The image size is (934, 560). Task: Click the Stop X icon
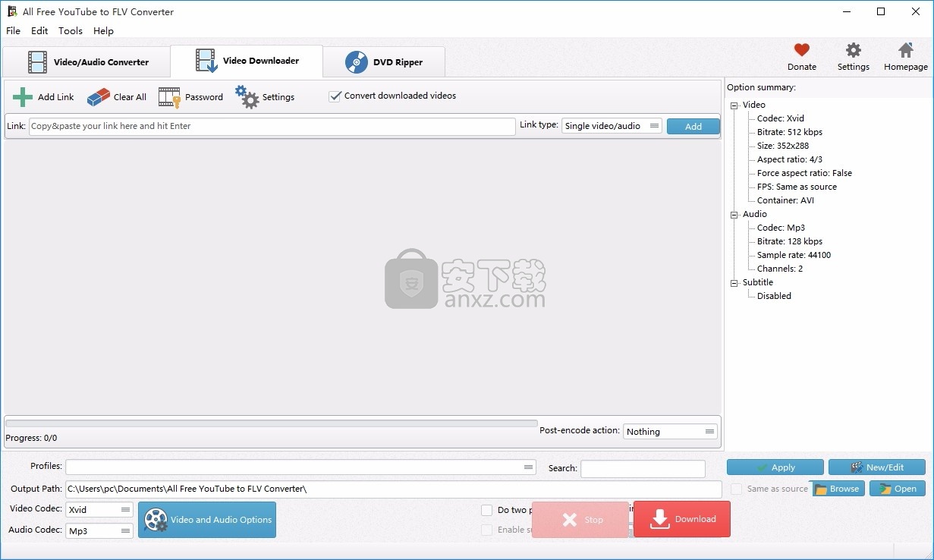pos(570,520)
